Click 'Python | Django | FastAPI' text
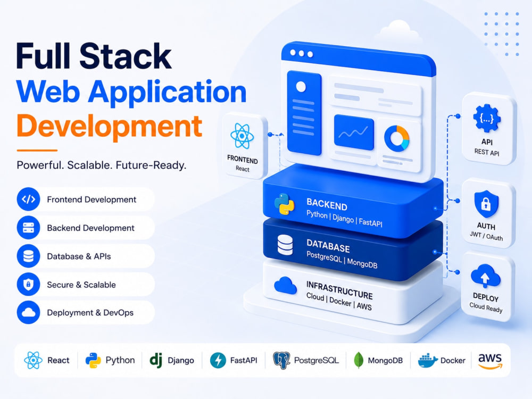The image size is (532, 399). (x=344, y=219)
